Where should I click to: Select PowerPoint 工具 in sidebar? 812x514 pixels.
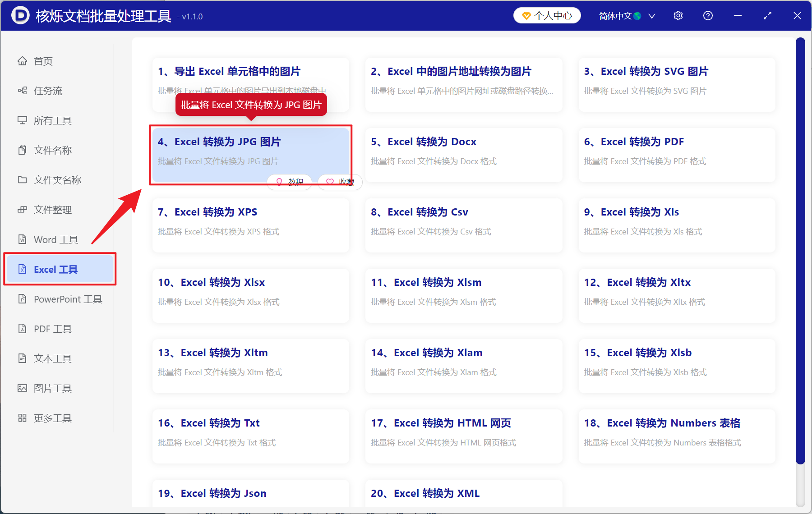pyautogui.click(x=68, y=299)
